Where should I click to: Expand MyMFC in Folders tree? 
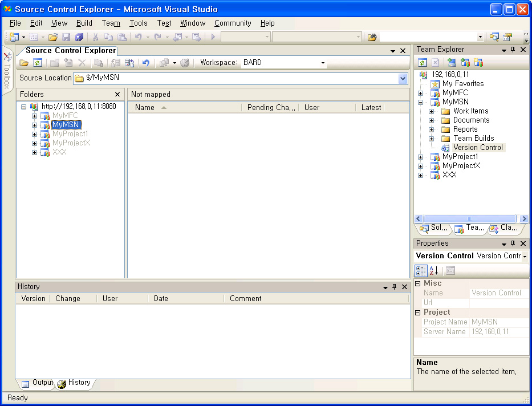pyautogui.click(x=34, y=116)
